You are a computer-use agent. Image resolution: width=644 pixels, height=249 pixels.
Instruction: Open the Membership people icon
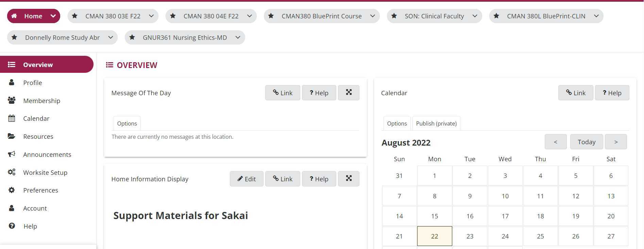tap(12, 100)
